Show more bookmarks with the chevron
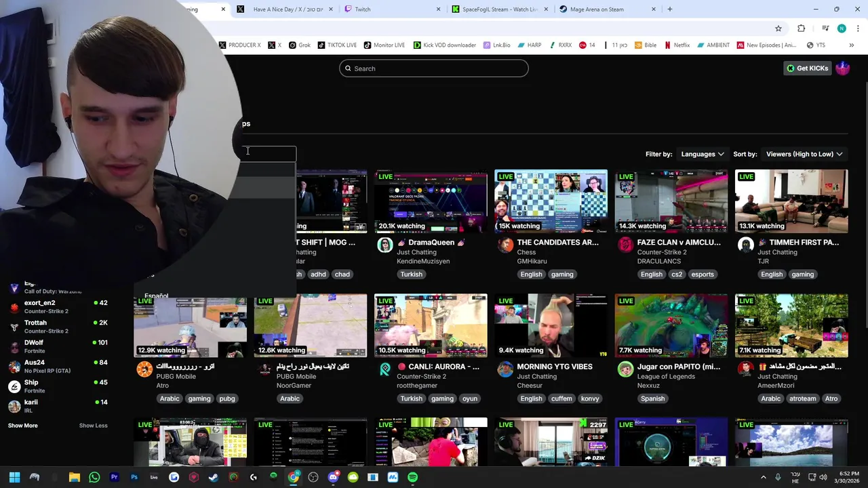This screenshot has width=868, height=488. click(x=852, y=45)
